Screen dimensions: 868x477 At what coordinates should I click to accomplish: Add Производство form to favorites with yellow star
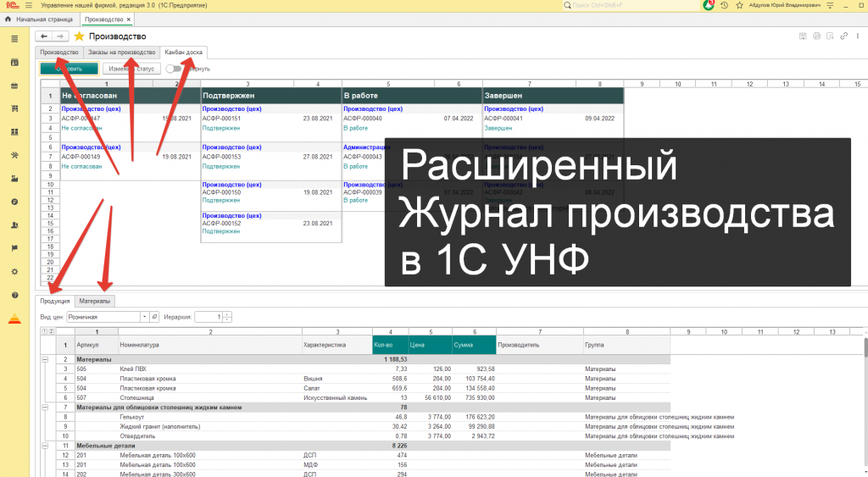coord(79,36)
